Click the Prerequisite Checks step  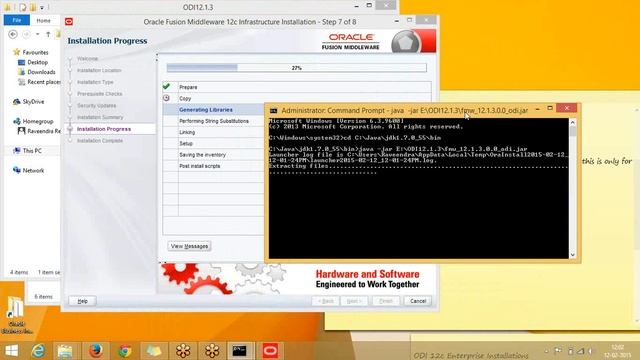100,94
